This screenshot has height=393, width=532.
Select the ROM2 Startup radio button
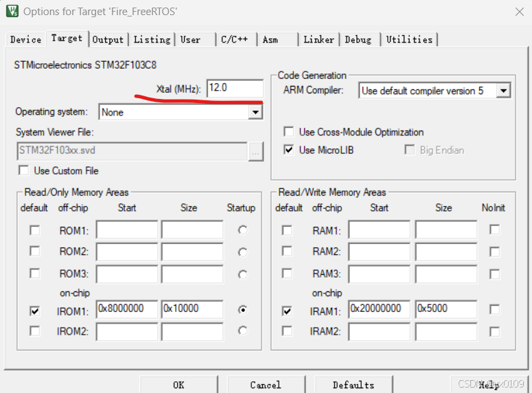[242, 252]
